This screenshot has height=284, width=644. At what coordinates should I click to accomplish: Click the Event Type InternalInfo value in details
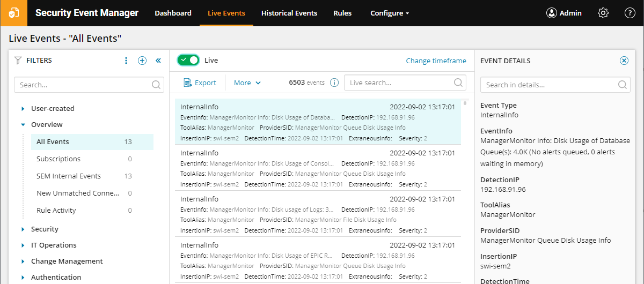click(x=499, y=115)
